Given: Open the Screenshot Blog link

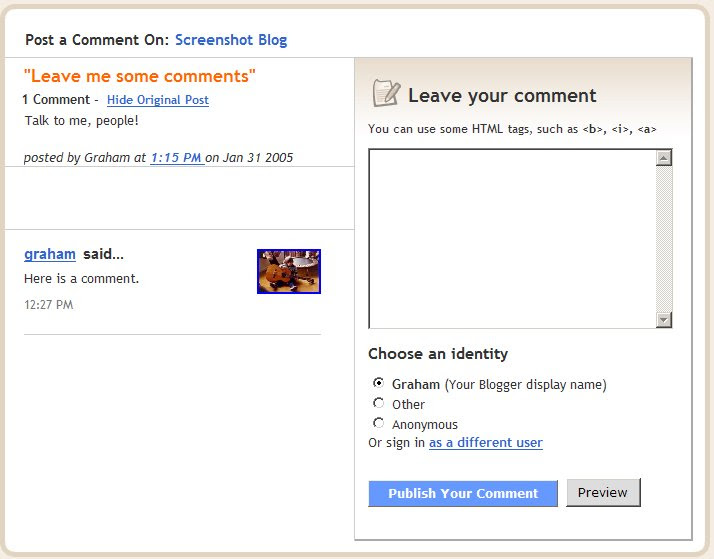Looking at the screenshot, I should coord(231,40).
